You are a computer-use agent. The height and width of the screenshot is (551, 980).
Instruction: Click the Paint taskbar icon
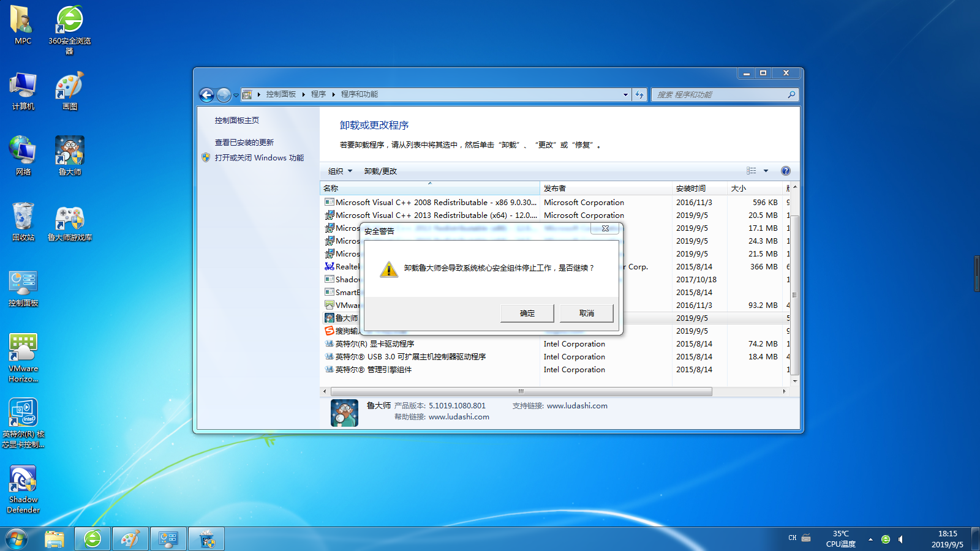pyautogui.click(x=130, y=539)
